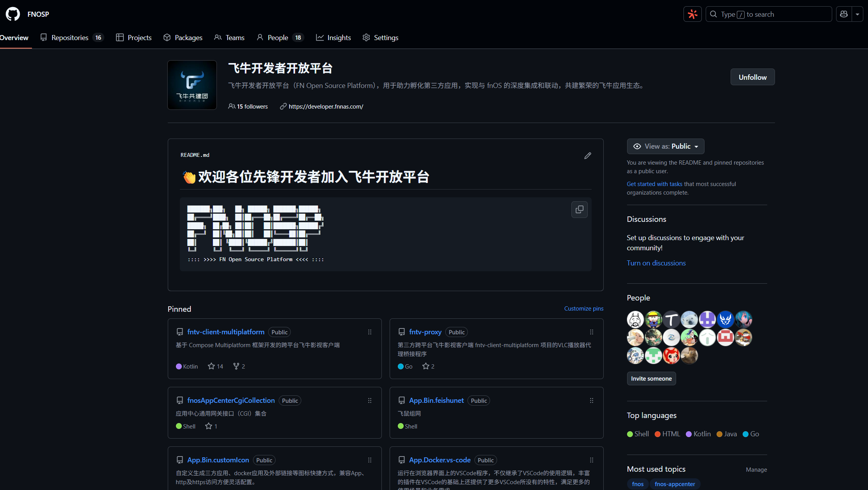This screenshot has height=490, width=868.
Task: Open the Copilot icon in header
Action: click(844, 14)
